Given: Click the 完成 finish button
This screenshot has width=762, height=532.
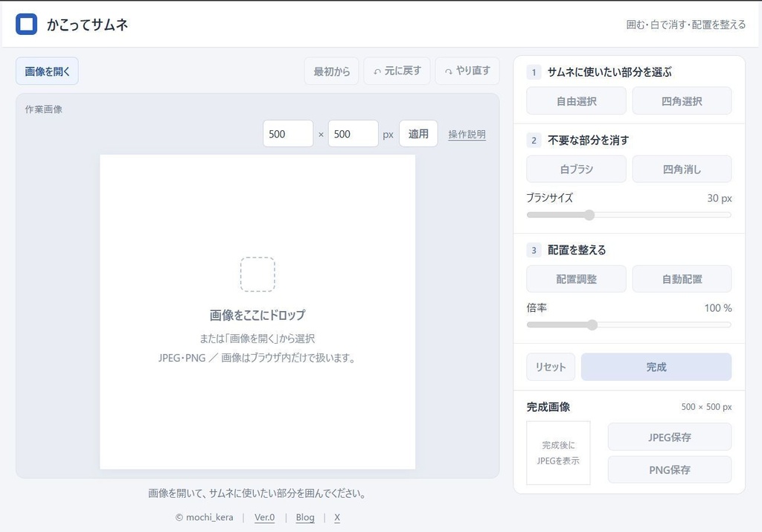Looking at the screenshot, I should click(x=656, y=367).
